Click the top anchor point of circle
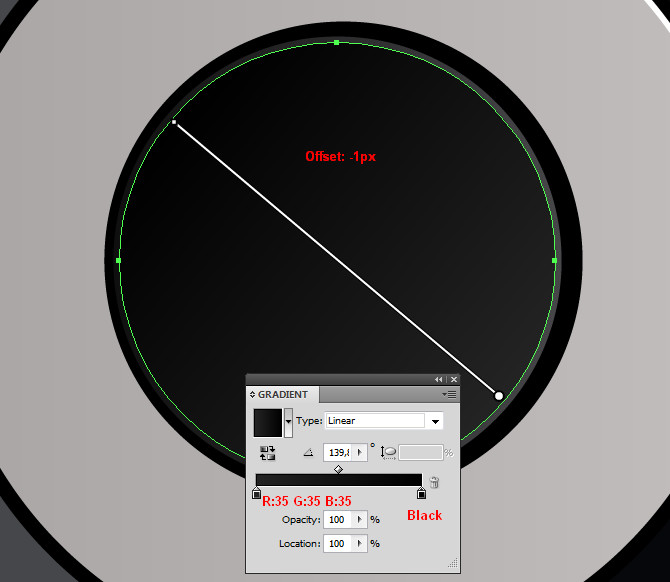This screenshot has width=670, height=582. [x=337, y=42]
